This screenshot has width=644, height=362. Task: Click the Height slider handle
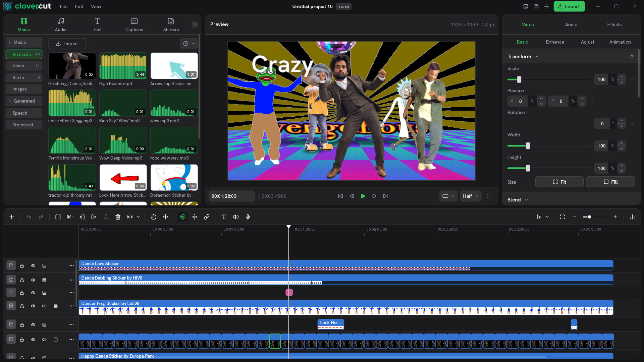(x=528, y=168)
